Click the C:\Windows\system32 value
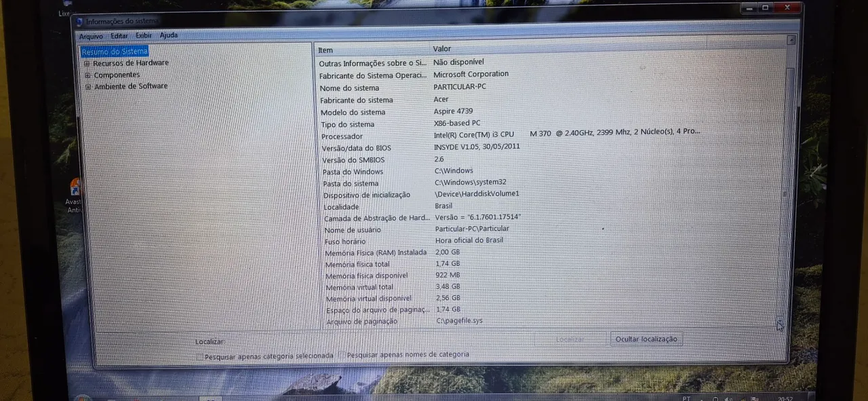This screenshot has height=401, width=868. coord(471,183)
